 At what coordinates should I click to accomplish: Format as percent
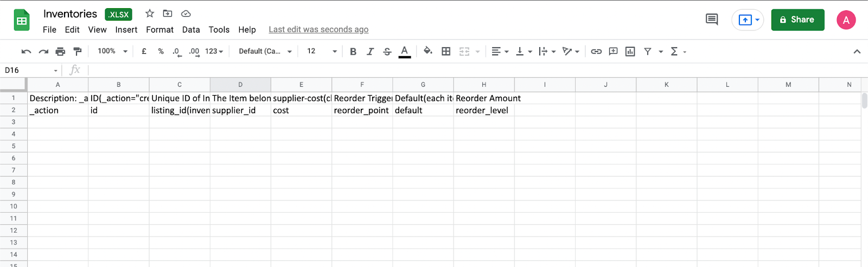161,52
